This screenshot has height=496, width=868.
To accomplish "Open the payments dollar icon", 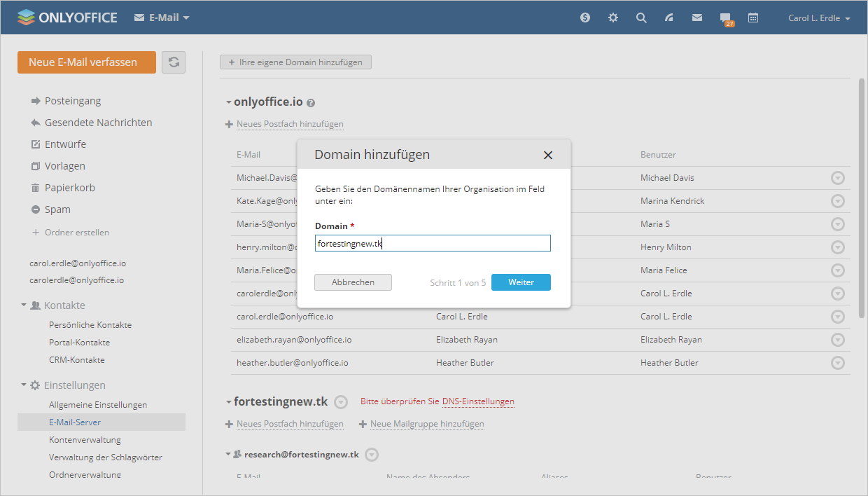I will (585, 18).
